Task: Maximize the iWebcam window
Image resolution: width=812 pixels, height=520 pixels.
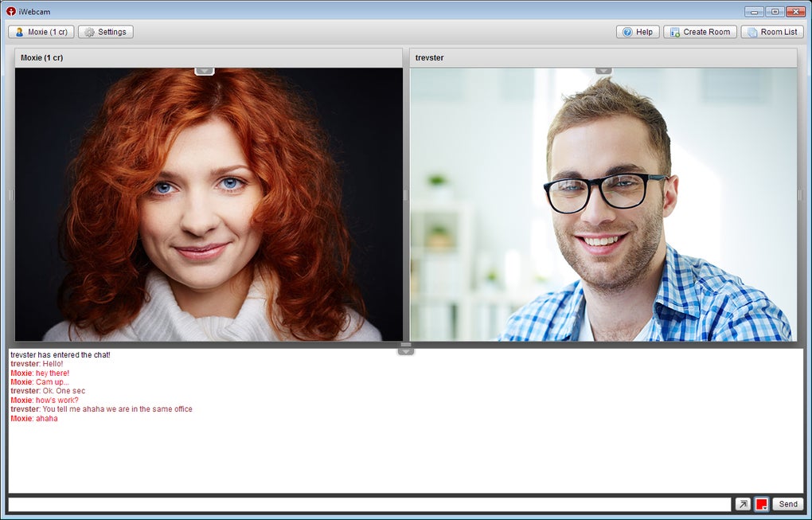Action: [775, 11]
